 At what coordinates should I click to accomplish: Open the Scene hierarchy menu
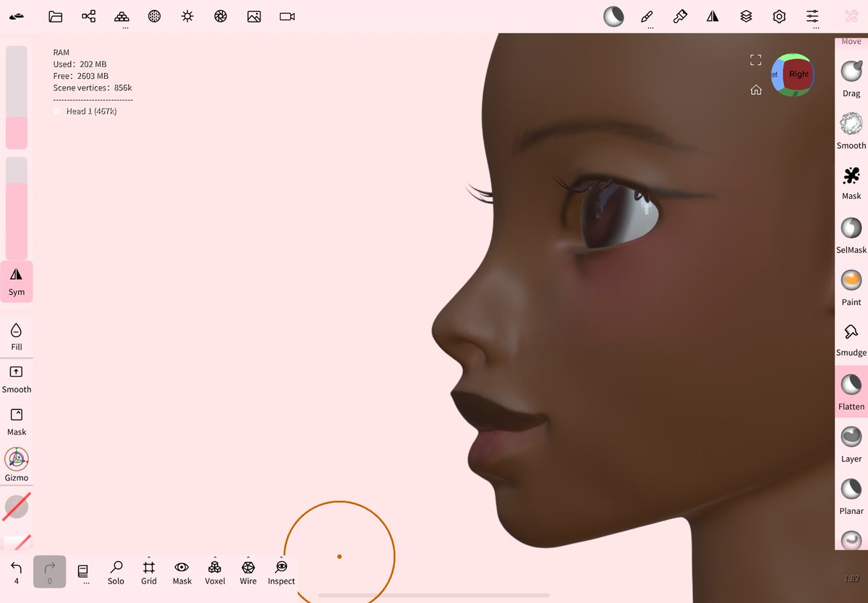[89, 16]
